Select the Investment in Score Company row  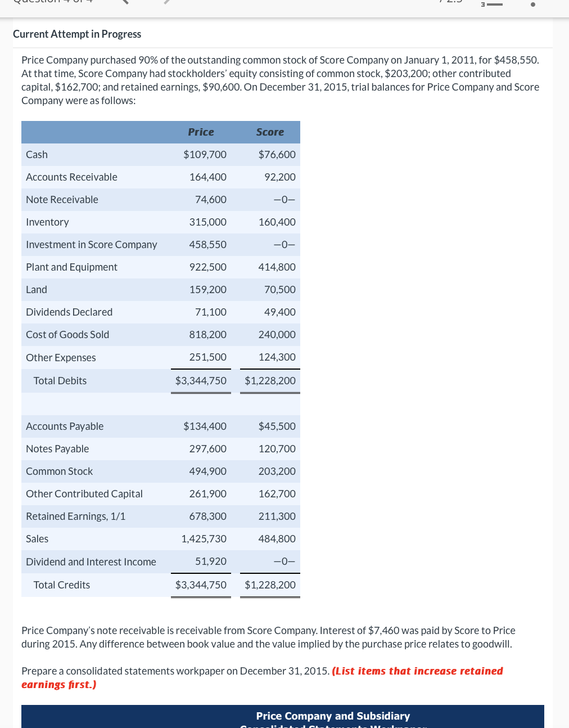pyautogui.click(x=91, y=244)
